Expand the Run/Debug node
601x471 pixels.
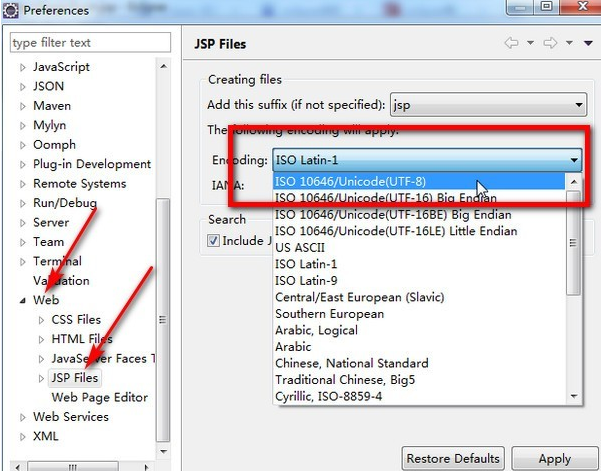point(23,203)
